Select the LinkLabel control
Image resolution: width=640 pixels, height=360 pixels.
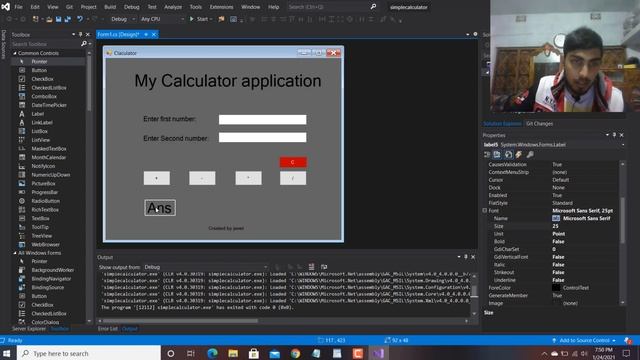pos(42,122)
